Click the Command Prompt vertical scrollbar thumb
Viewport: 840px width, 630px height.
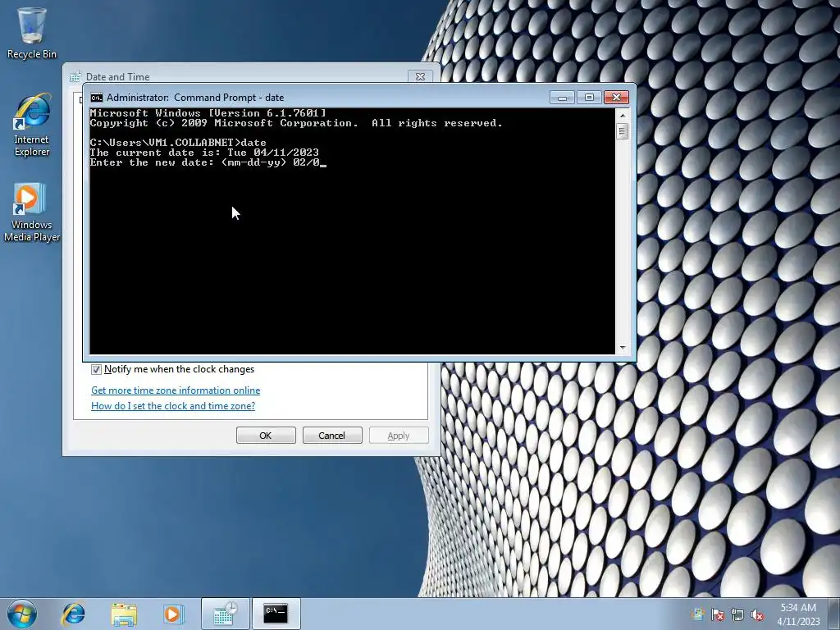click(x=623, y=131)
